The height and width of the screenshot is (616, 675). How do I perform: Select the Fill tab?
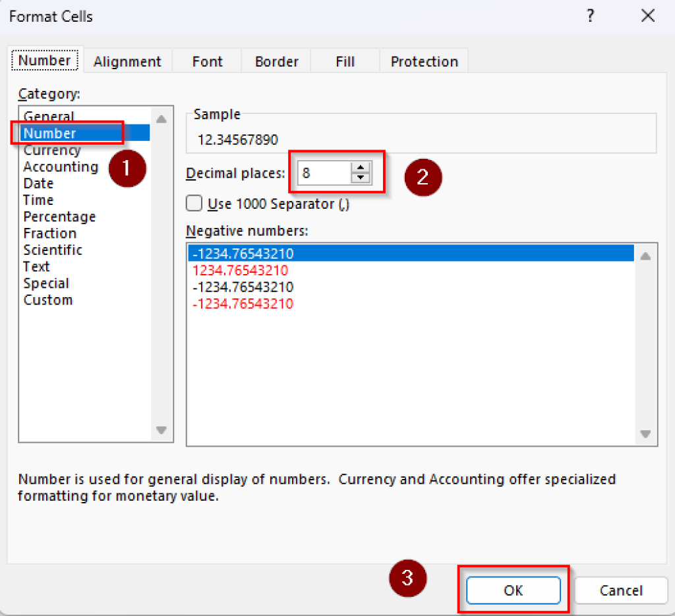[345, 61]
